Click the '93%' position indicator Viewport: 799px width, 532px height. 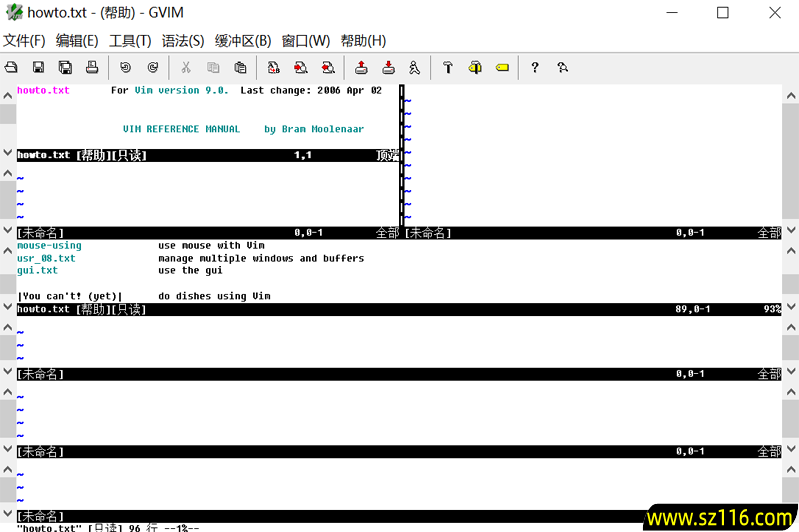click(772, 309)
